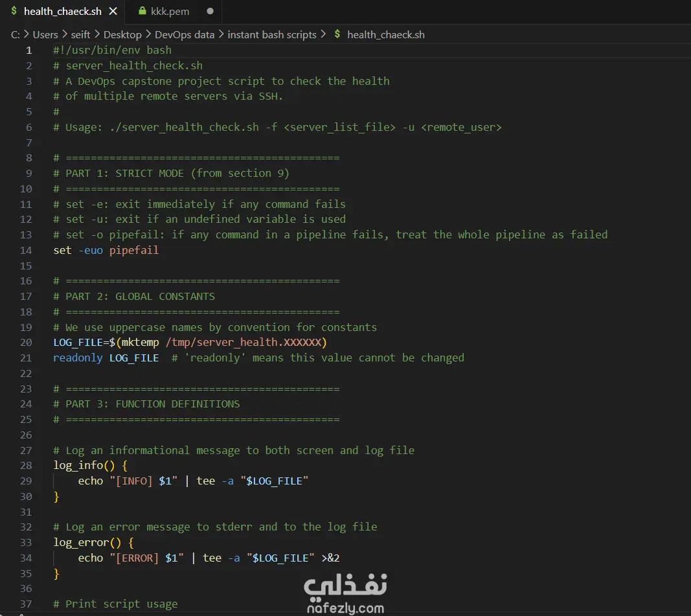Click line number 33 in the gutter
The width and height of the screenshot is (691, 616).
(x=26, y=542)
